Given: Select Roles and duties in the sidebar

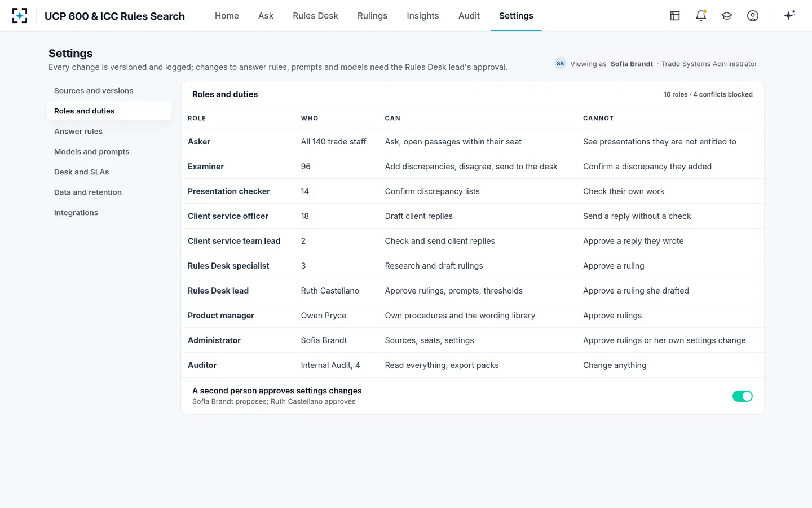Looking at the screenshot, I should (x=109, y=111).
